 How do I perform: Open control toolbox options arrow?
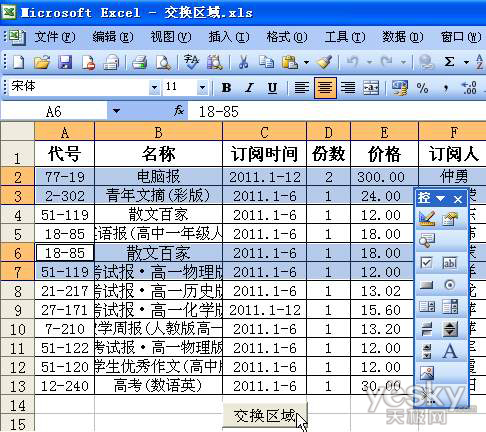click(x=440, y=199)
